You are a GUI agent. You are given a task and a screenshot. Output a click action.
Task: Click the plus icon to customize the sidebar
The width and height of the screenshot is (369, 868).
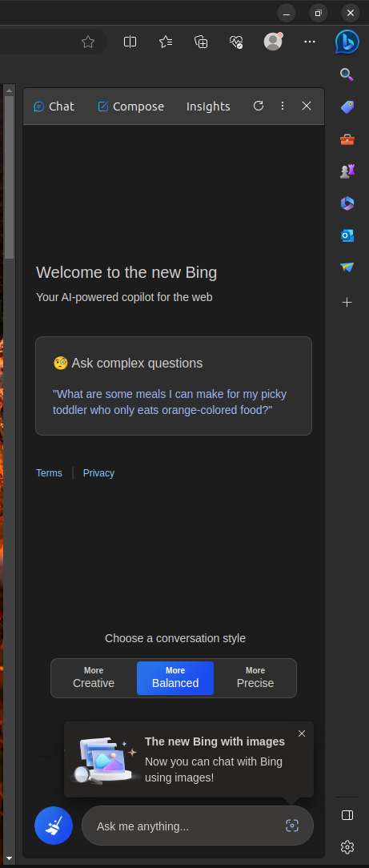coord(347,302)
